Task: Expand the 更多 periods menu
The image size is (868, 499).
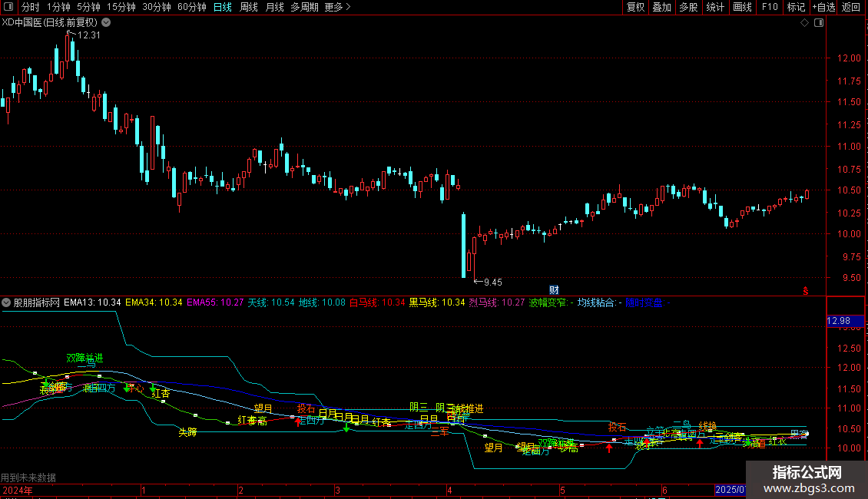Action: pyautogui.click(x=337, y=7)
